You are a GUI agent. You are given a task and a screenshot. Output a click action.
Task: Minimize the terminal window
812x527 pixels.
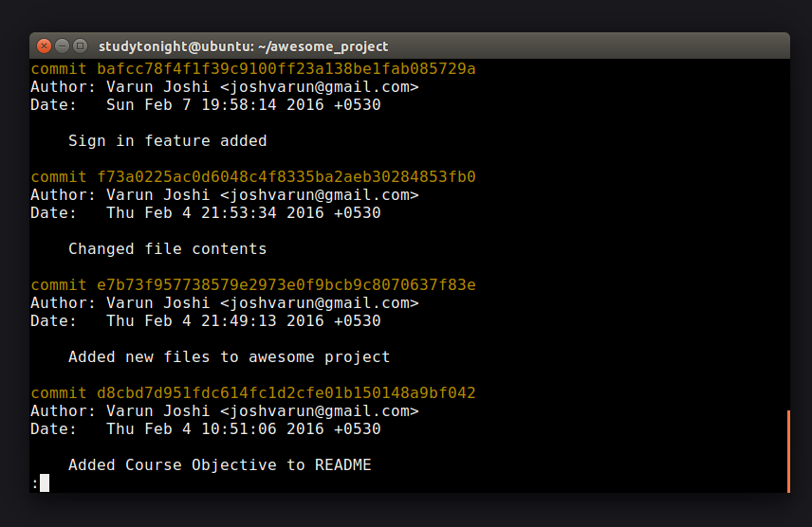tap(63, 46)
